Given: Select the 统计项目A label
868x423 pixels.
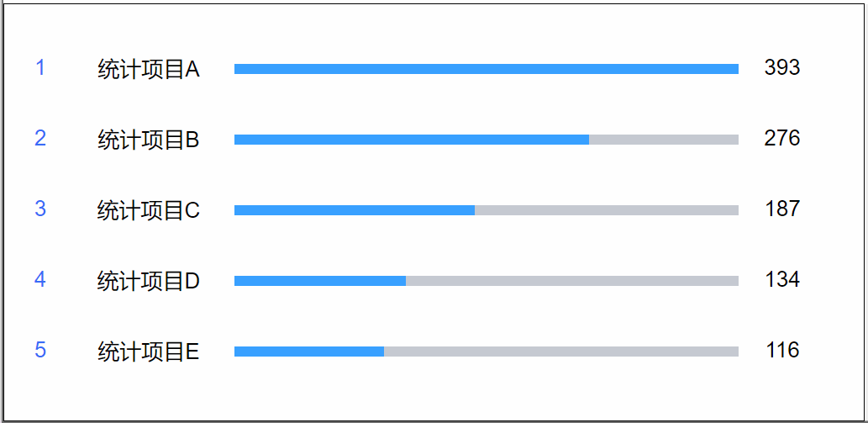Looking at the screenshot, I should (x=149, y=70).
